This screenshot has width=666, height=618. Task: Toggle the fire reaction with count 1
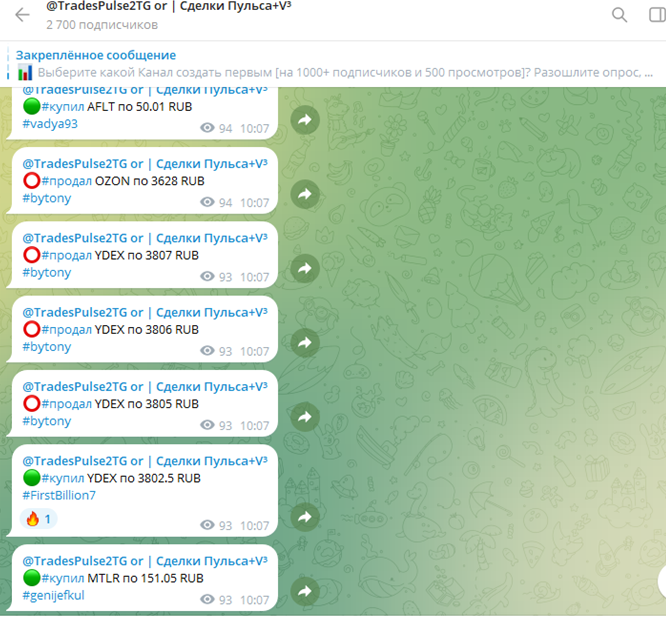pos(38,519)
